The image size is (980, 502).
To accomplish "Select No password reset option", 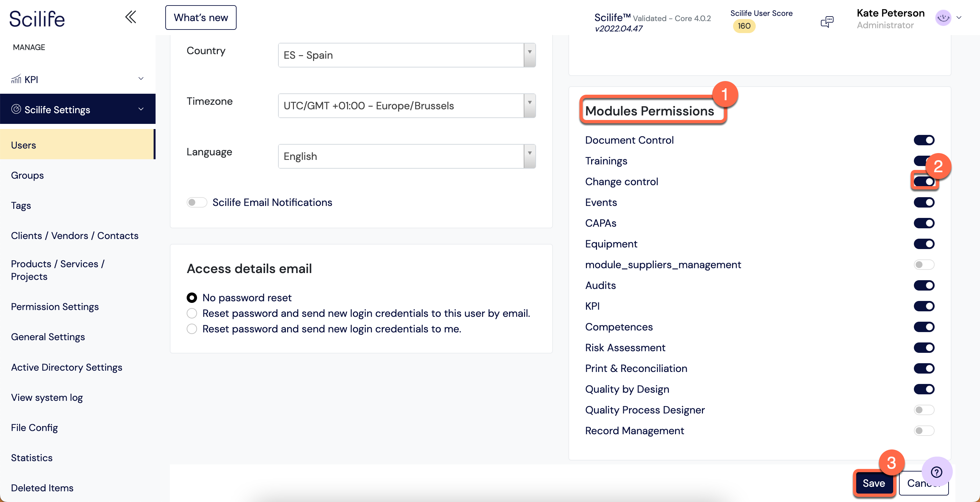I will 192,297.
